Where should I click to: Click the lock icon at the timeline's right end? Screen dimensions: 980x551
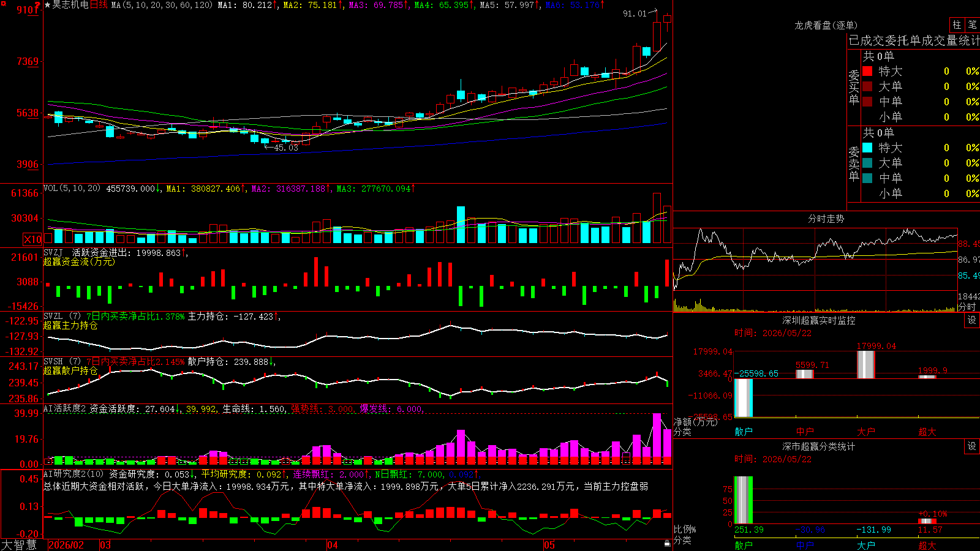[667, 544]
